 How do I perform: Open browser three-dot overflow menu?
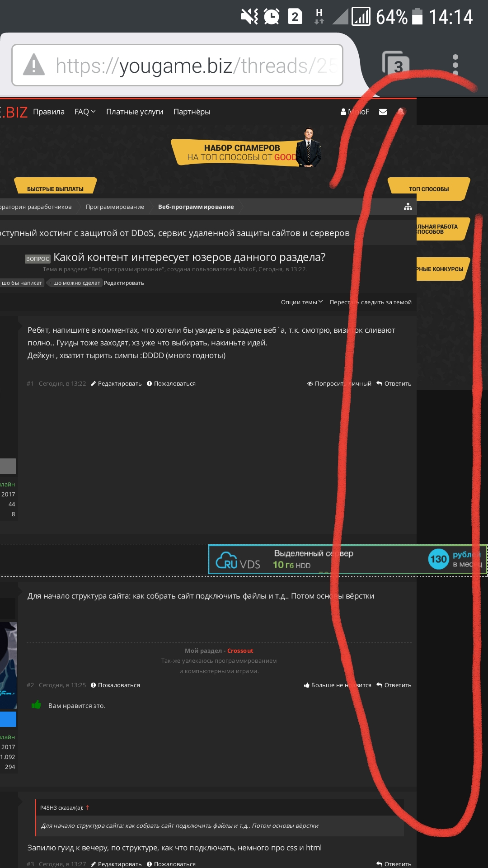click(x=455, y=65)
